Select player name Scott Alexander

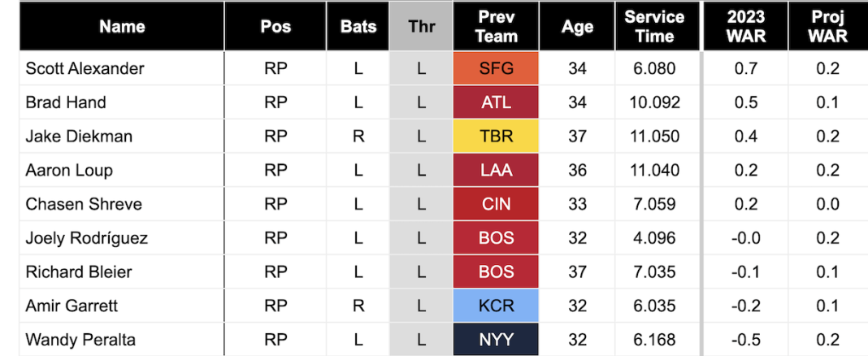coord(85,68)
